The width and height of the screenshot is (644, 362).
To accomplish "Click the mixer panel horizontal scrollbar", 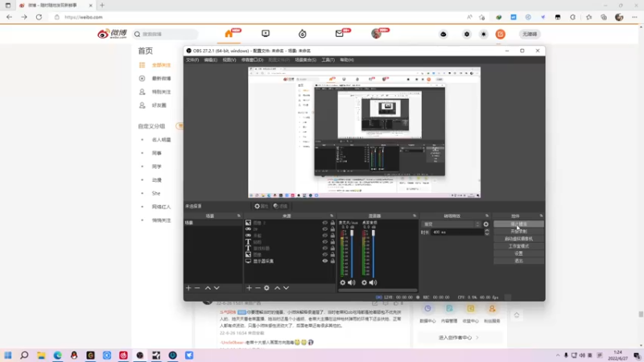I will point(378,290).
